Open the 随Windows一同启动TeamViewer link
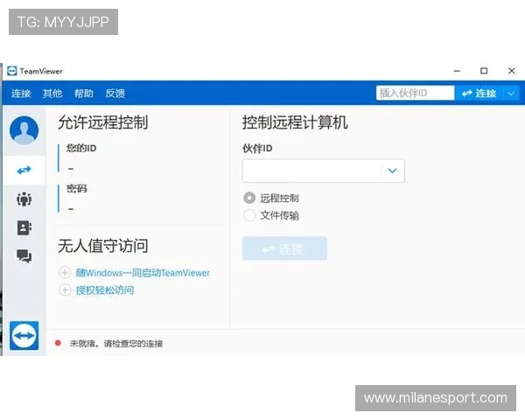 [143, 273]
